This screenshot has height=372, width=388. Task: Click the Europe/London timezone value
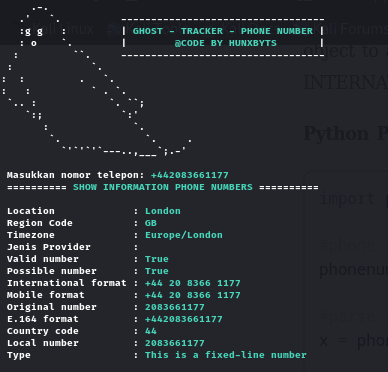[184, 235]
